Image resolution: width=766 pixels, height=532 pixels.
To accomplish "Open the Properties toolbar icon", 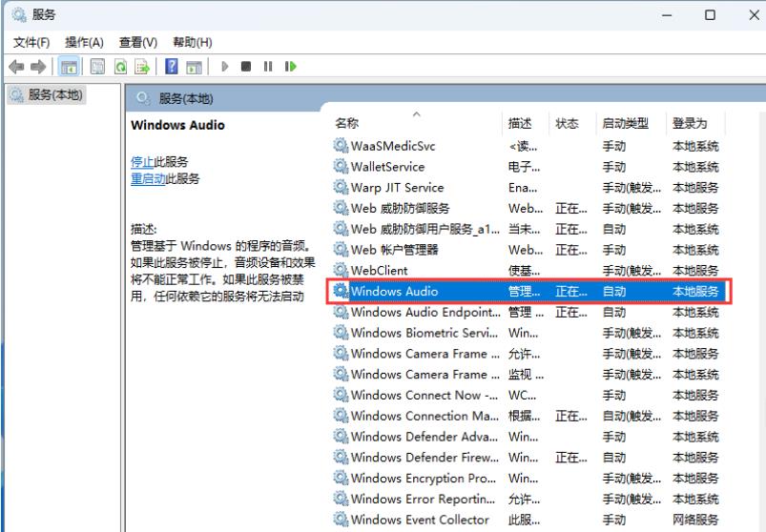I will pyautogui.click(x=97, y=67).
